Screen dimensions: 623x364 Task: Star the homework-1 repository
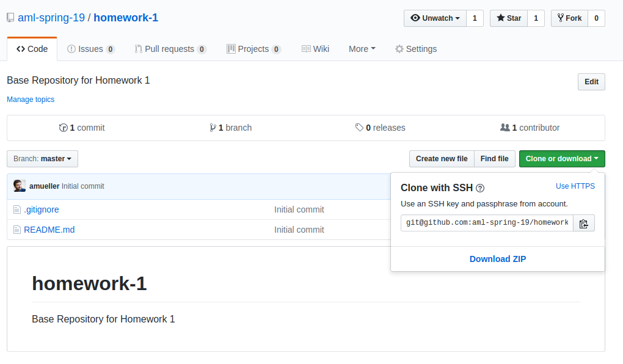509,18
